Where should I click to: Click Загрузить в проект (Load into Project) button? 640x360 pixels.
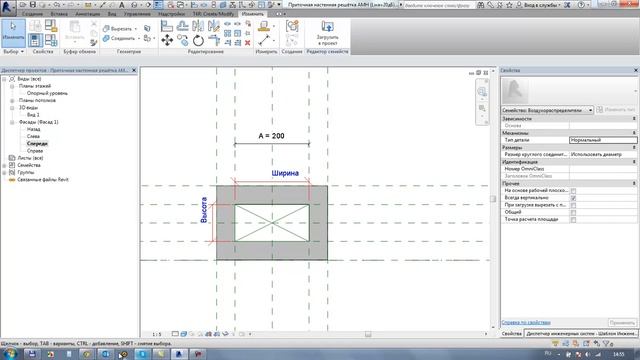(327, 33)
